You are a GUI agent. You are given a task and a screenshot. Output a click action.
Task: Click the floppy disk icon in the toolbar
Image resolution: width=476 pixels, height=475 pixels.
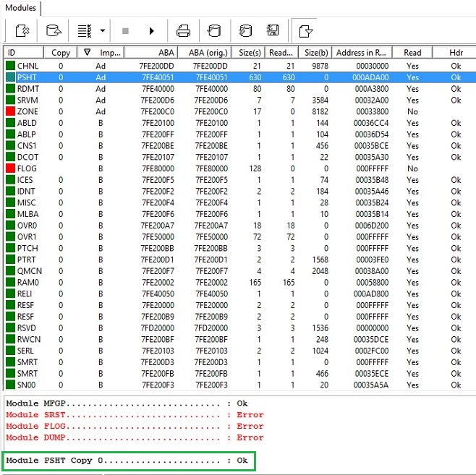coord(273,31)
